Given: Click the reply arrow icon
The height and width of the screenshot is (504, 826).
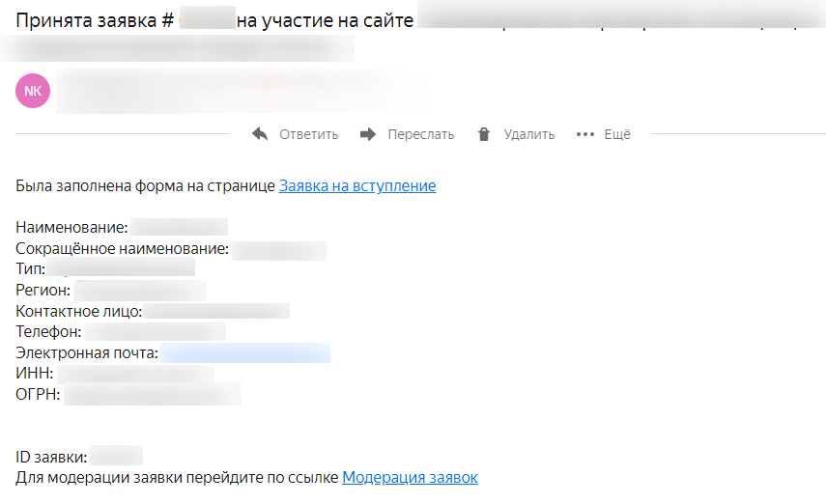Looking at the screenshot, I should [260, 134].
